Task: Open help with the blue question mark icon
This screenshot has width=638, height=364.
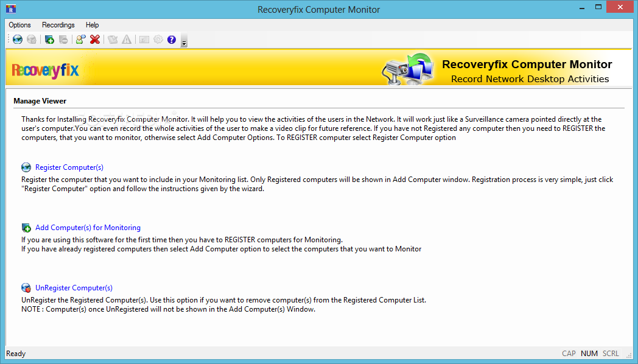Action: (172, 40)
